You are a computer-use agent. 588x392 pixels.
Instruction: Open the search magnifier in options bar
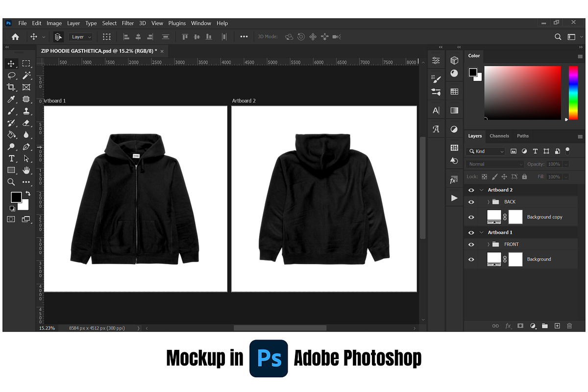(558, 37)
